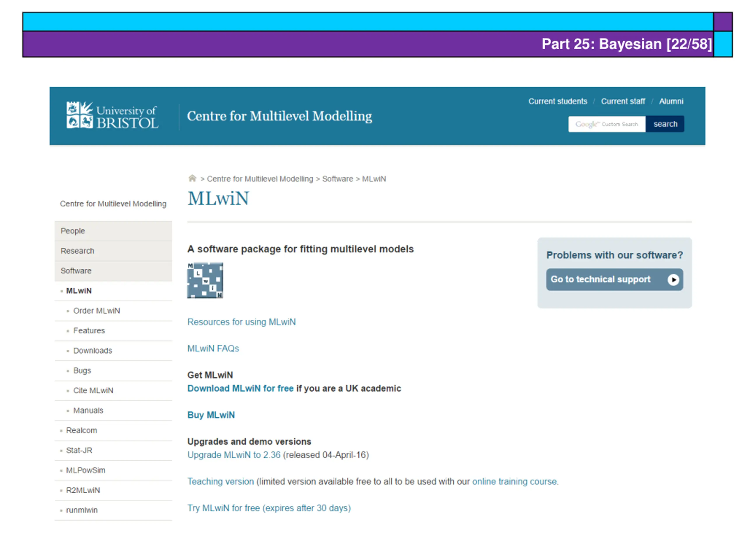The image size is (747, 560).
Task: Open the Alumni link
Action: (671, 101)
